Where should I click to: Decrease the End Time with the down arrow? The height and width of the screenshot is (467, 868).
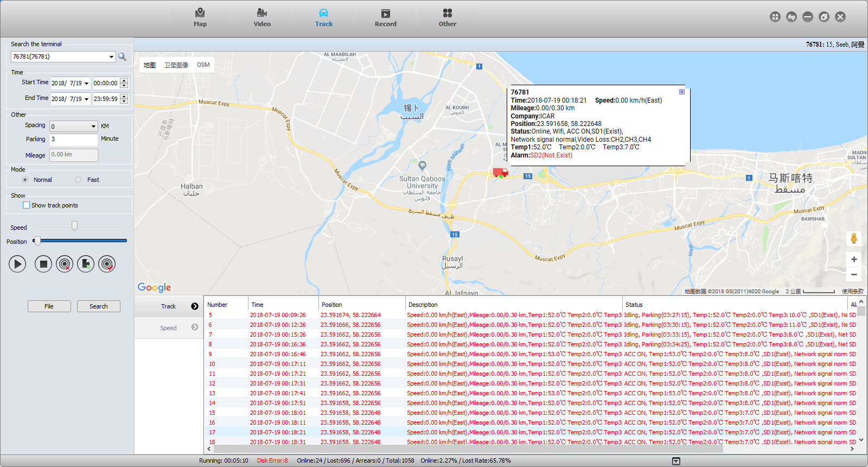coord(124,101)
